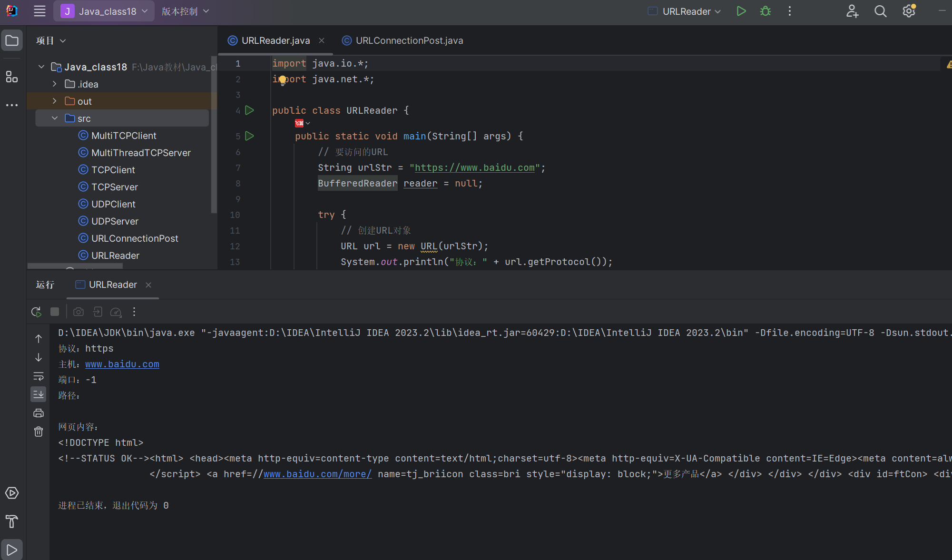
Task: Toggle the Project tool window folder icon
Action: coord(12,41)
